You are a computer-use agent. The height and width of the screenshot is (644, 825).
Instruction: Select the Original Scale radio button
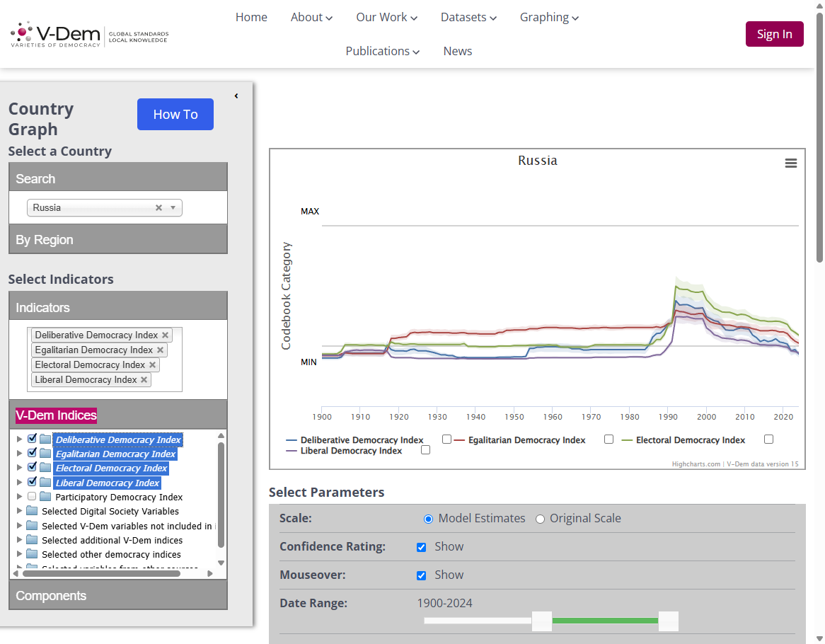(540, 519)
